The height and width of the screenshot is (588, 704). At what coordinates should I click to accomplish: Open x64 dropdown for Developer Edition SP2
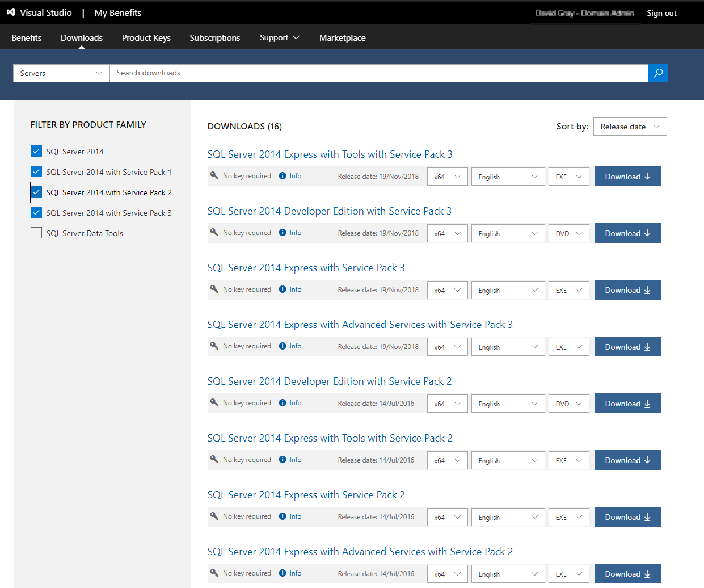(448, 404)
